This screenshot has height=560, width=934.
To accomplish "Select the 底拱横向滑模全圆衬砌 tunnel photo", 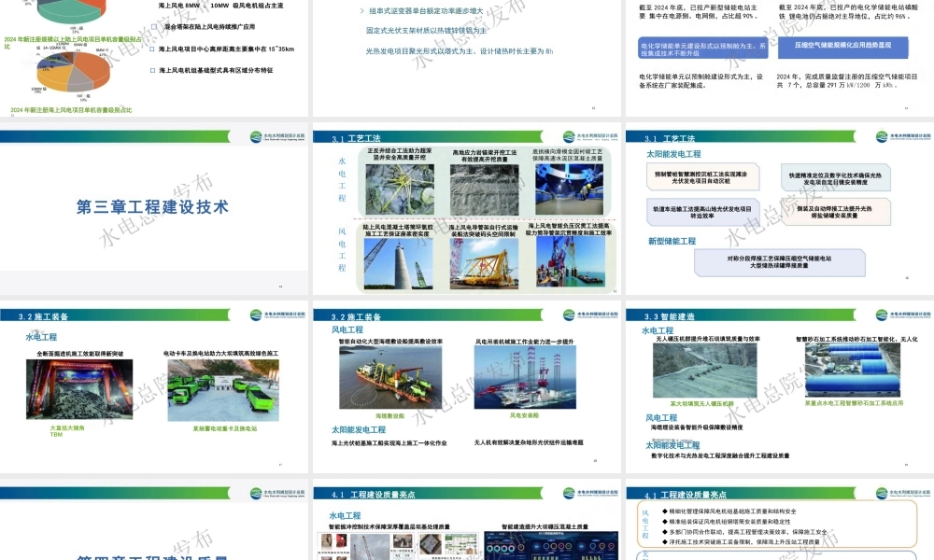I will pyautogui.click(x=569, y=189).
